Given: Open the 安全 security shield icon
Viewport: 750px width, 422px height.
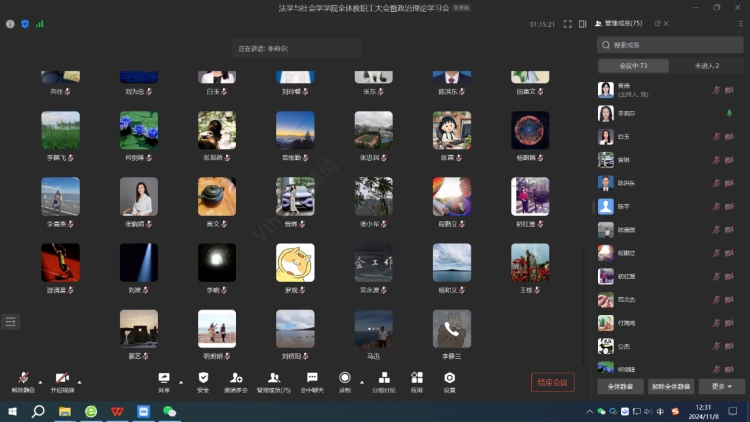Looking at the screenshot, I should (203, 378).
